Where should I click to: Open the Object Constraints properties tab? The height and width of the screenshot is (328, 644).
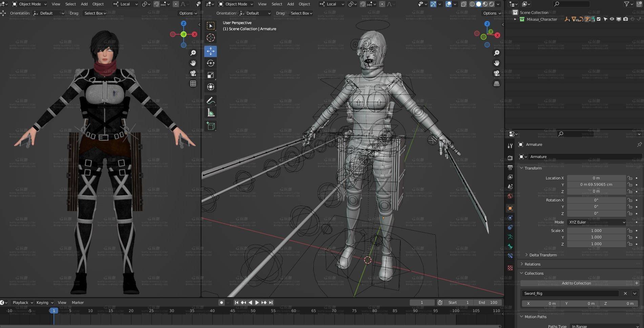(x=510, y=227)
